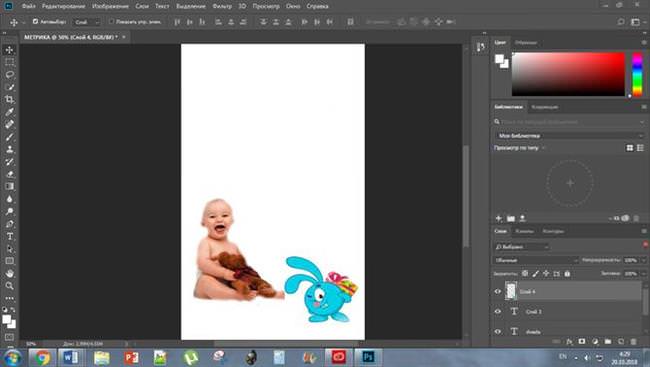The width and height of the screenshot is (650, 367).
Task: Open the Редактирование menu
Action: [63, 6]
